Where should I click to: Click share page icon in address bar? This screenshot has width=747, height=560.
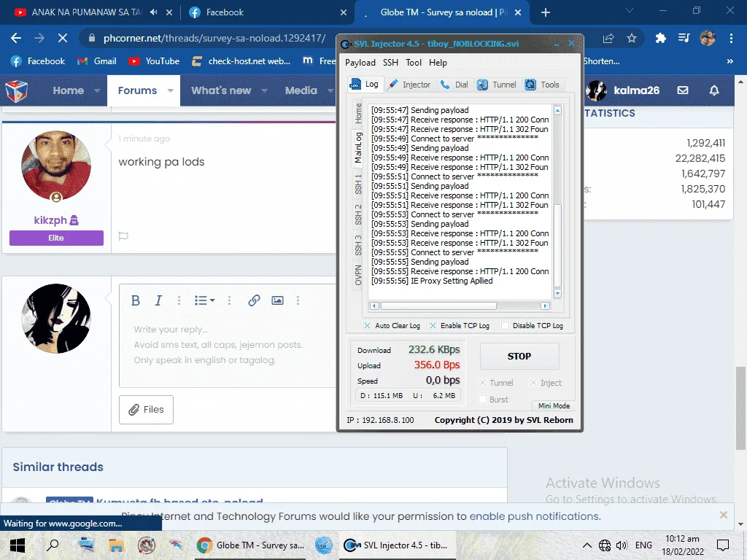(608, 38)
